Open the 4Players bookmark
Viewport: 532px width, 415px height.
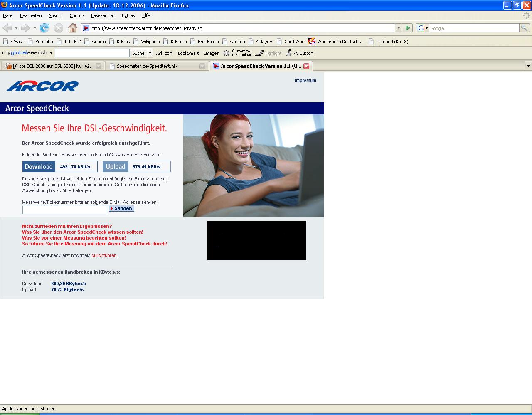[x=261, y=42]
